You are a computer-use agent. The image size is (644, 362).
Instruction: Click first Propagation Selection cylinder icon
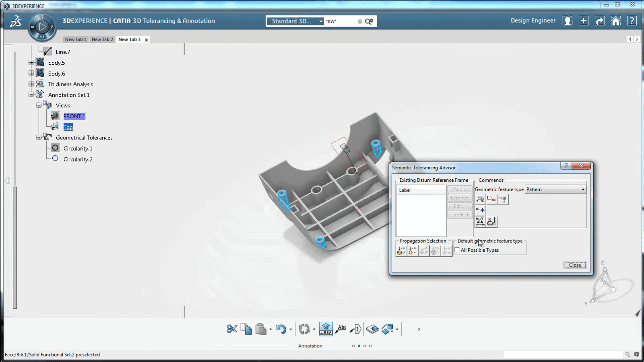[x=401, y=250]
